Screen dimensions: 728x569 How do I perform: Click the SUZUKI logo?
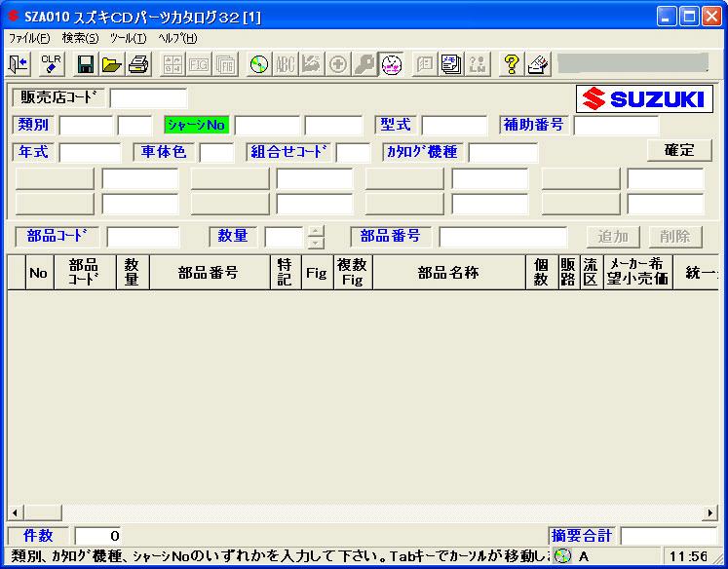[644, 98]
